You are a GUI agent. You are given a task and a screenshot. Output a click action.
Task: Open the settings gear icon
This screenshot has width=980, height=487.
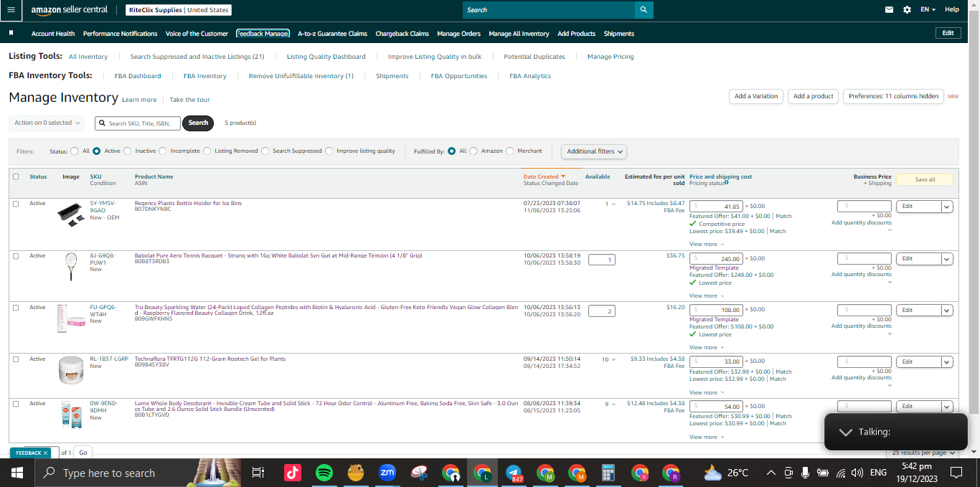908,10
